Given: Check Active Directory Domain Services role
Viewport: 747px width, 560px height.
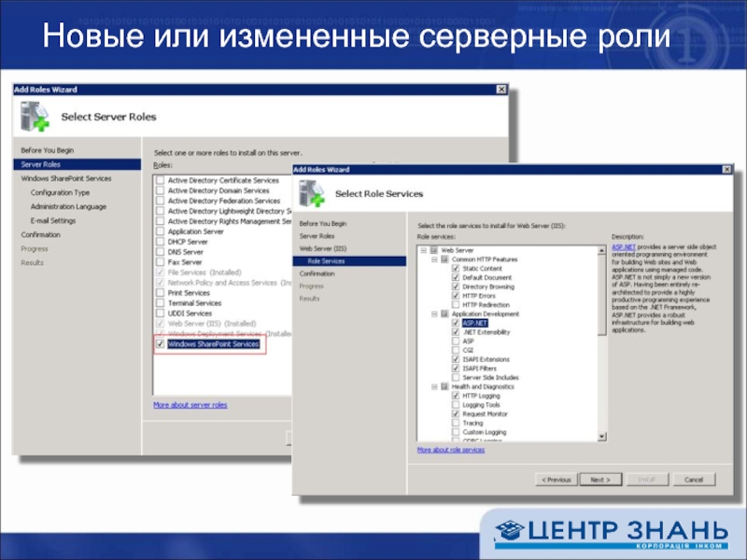Looking at the screenshot, I should pos(160,190).
